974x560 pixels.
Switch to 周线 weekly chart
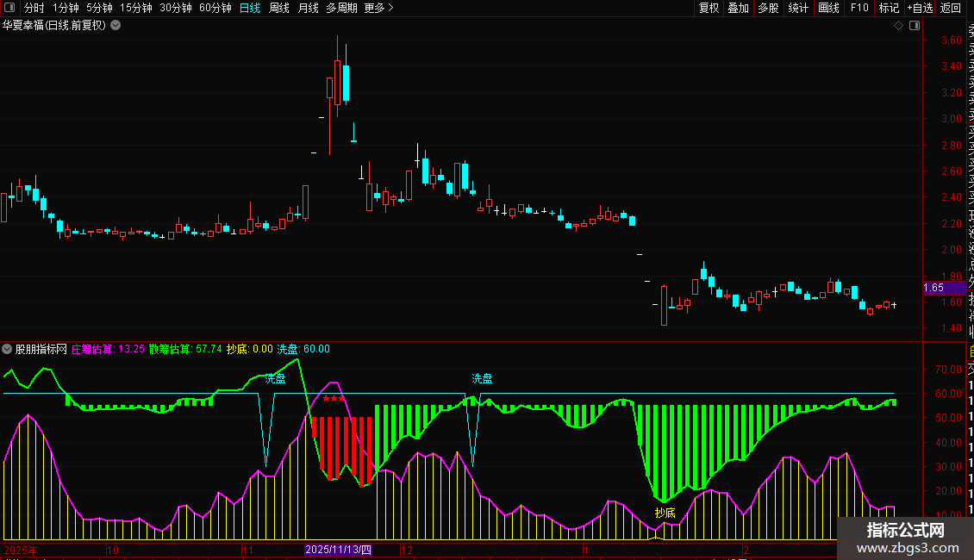[279, 8]
